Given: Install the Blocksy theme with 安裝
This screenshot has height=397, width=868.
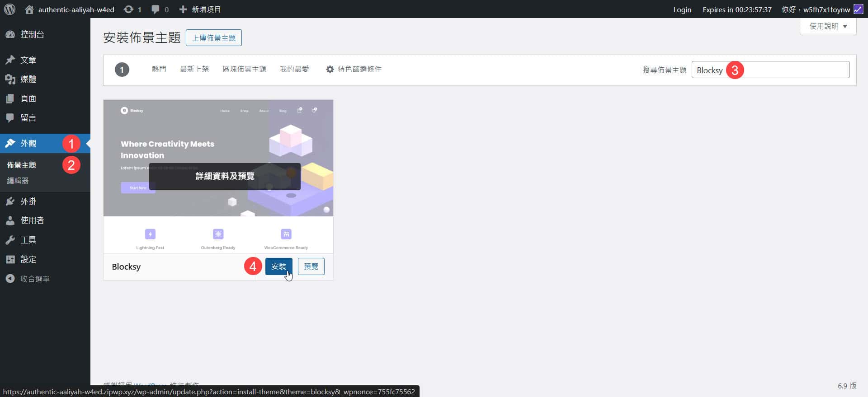Looking at the screenshot, I should (x=278, y=266).
